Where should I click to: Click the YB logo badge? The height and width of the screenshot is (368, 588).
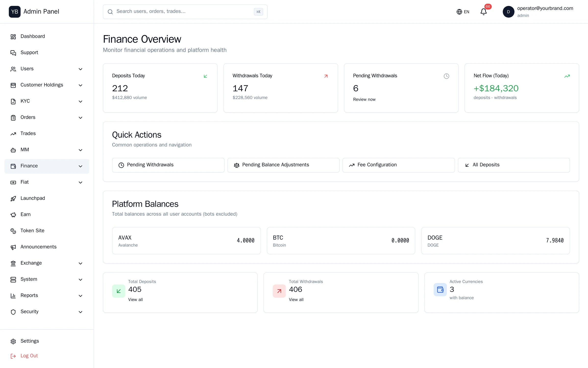[x=15, y=12]
